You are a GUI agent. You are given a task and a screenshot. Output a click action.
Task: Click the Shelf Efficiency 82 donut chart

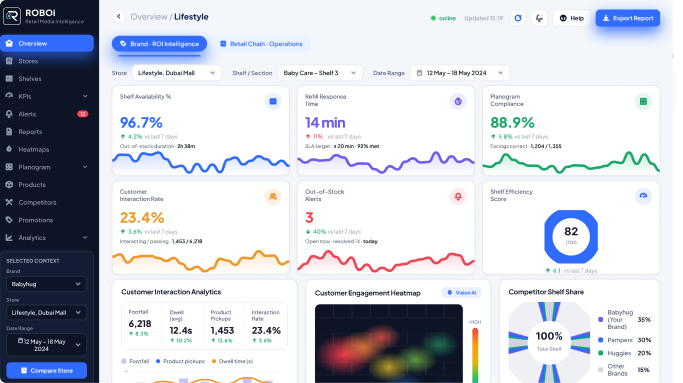point(571,237)
